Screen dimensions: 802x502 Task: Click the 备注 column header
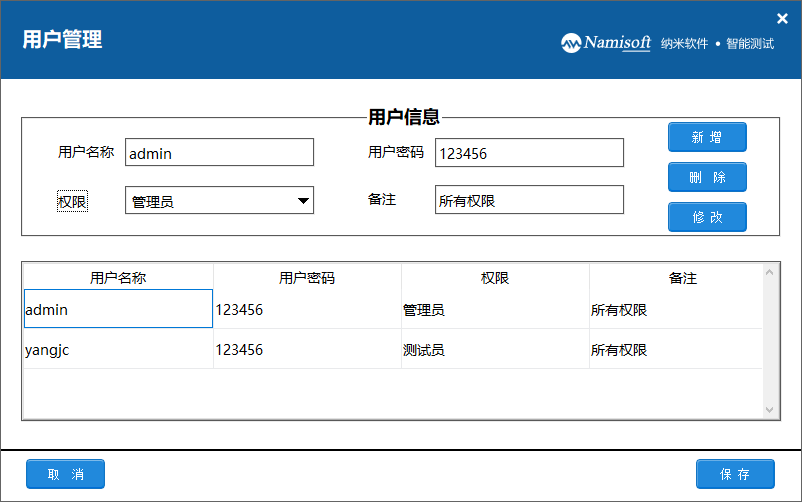coord(682,278)
